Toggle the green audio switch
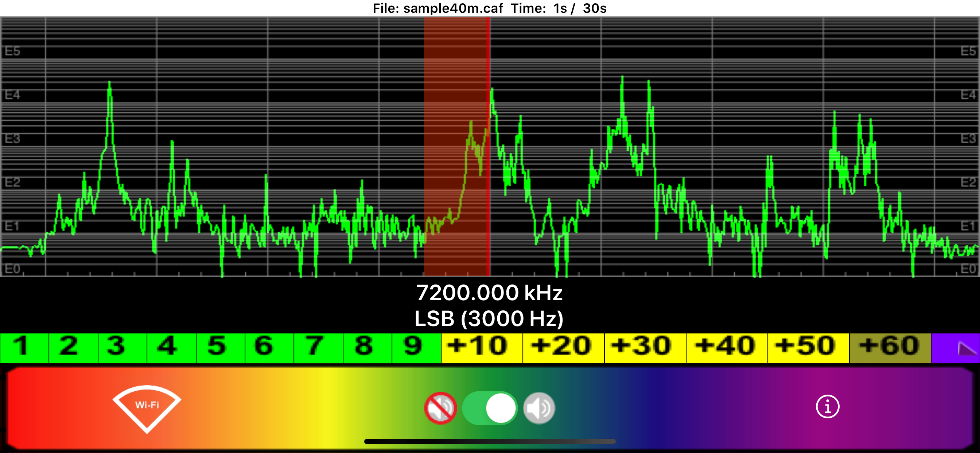Image resolution: width=980 pixels, height=453 pixels. [x=490, y=408]
